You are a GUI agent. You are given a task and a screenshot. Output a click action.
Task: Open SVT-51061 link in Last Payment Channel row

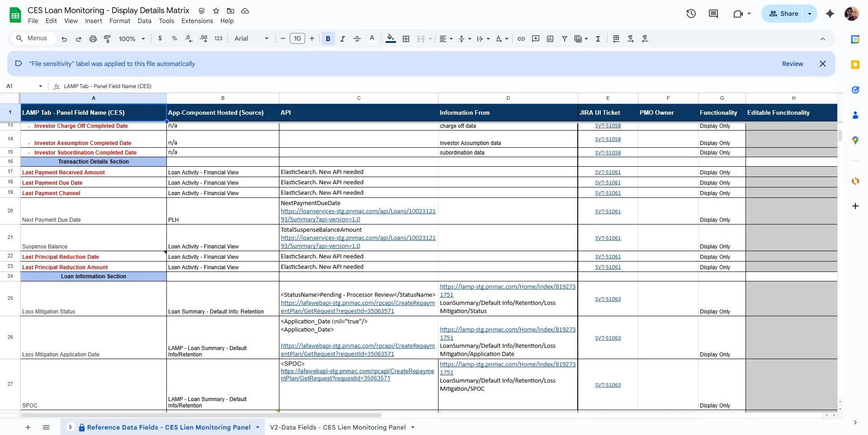pyautogui.click(x=608, y=193)
